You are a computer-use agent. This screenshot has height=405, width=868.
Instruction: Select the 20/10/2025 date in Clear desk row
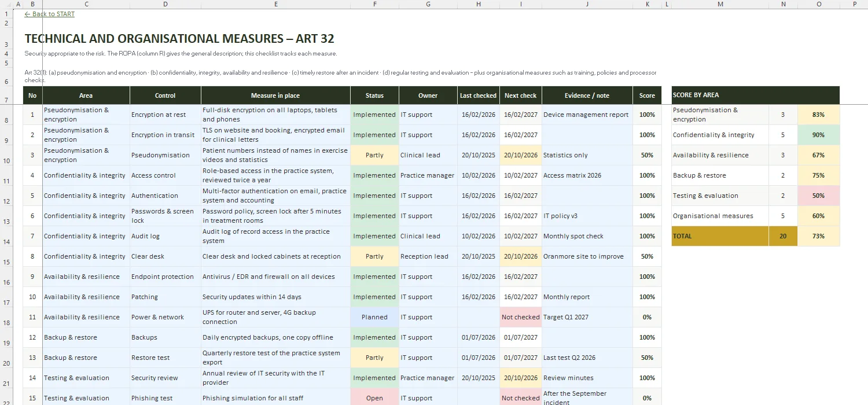coord(478,256)
